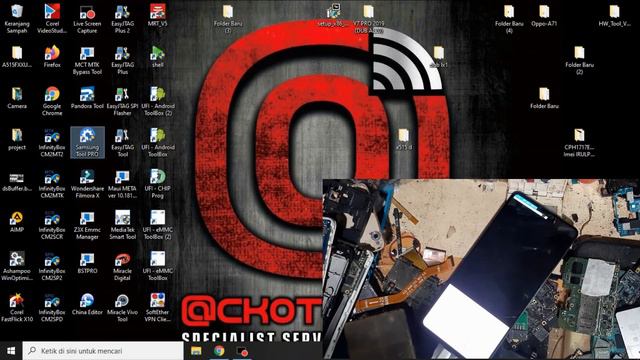
Task: Open SoftEther VPN Client shortcut
Action: point(158,307)
